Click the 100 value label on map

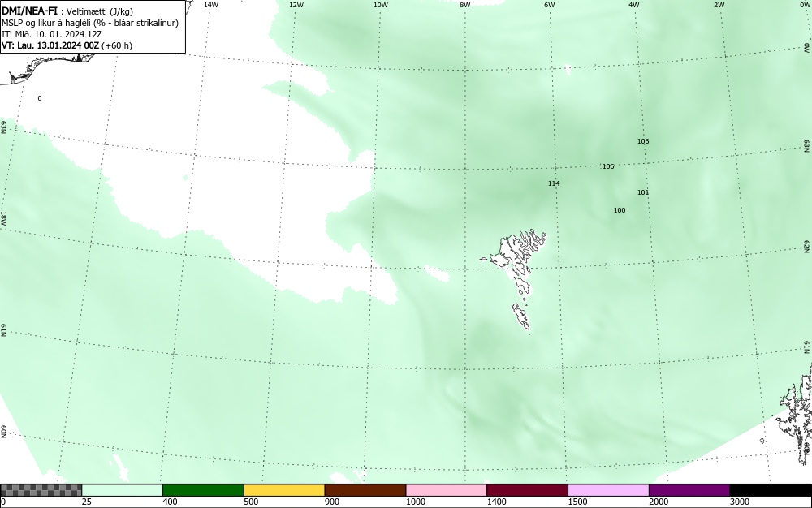click(620, 210)
